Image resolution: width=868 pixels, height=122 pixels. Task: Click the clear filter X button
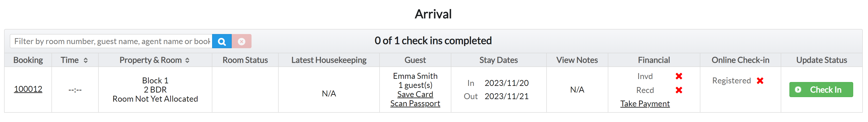tap(241, 42)
